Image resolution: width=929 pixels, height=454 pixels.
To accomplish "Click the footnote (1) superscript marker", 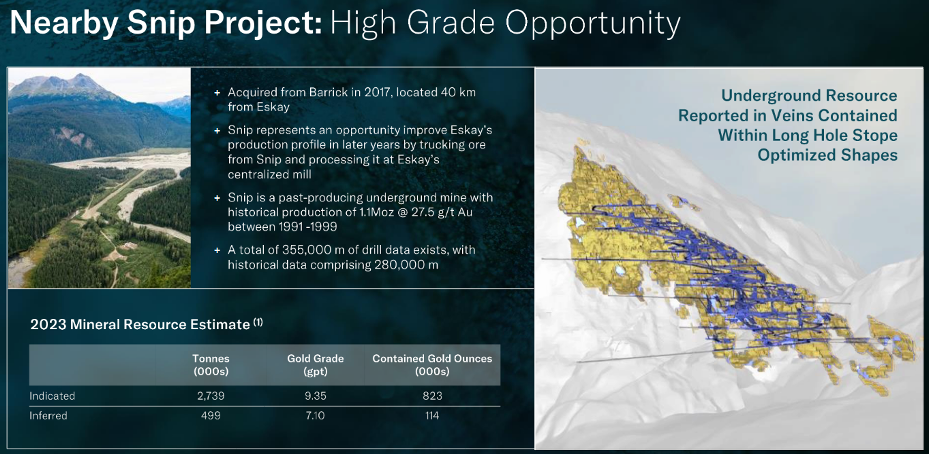I will [258, 320].
